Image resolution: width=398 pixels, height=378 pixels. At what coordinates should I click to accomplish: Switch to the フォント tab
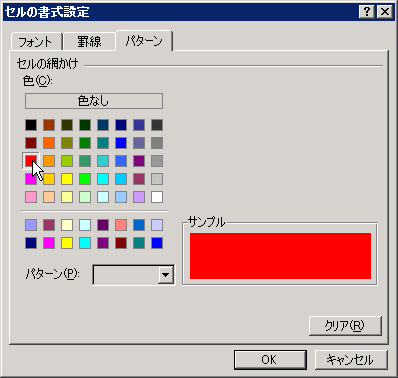tap(36, 42)
